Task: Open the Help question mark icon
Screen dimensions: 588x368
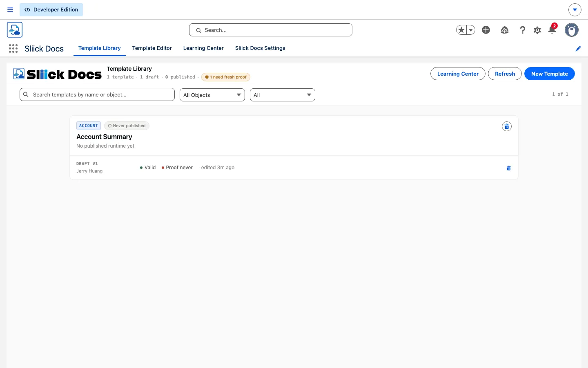Action: pos(522,30)
